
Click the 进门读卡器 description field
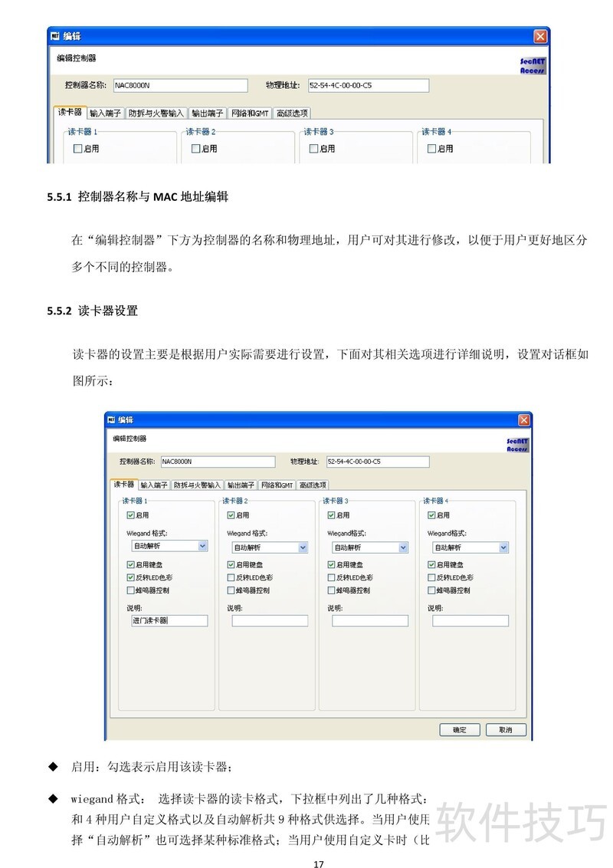pyautogui.click(x=169, y=620)
